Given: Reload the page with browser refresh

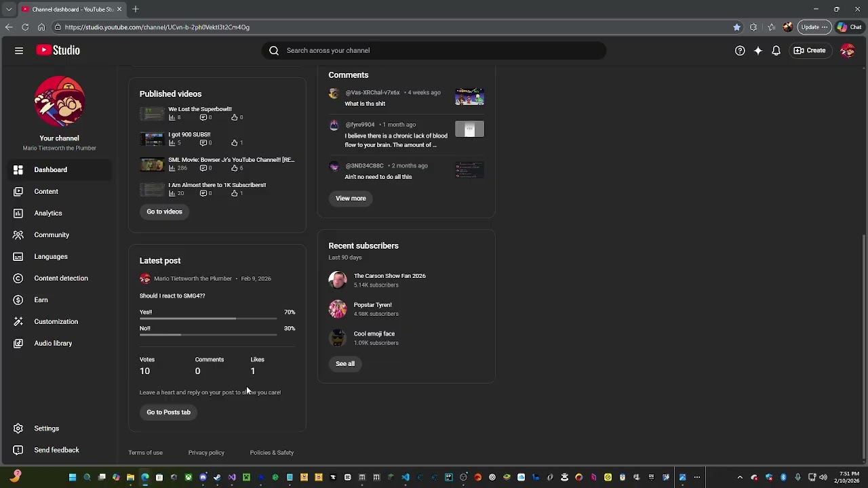Looking at the screenshot, I should (x=25, y=27).
